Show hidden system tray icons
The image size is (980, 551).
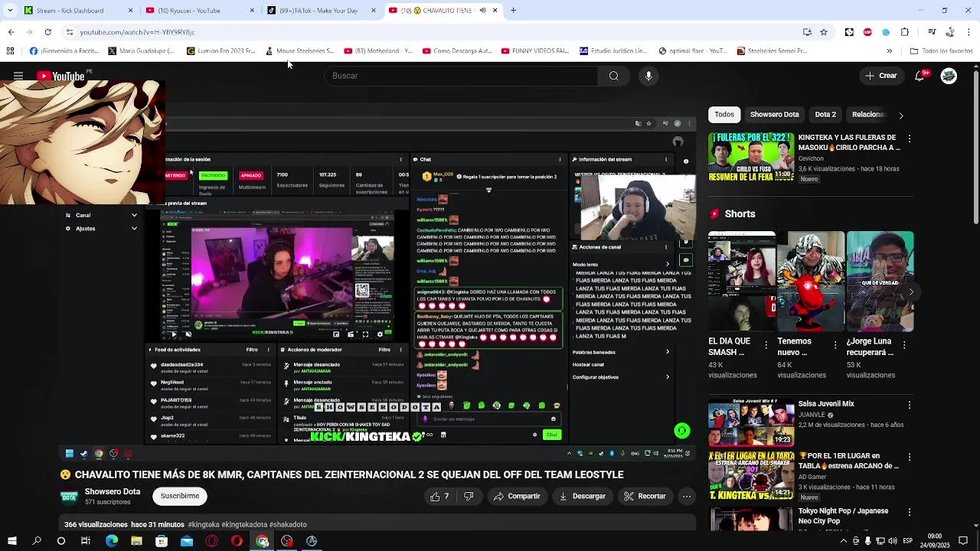pyautogui.click(x=843, y=541)
